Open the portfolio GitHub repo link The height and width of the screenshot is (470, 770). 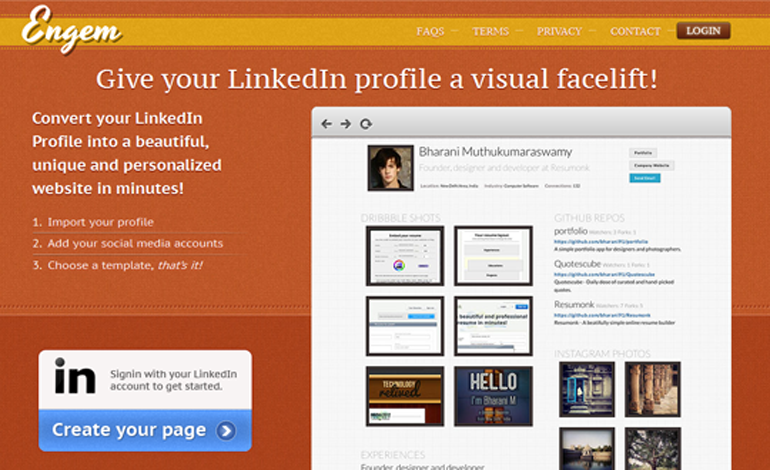[601, 242]
